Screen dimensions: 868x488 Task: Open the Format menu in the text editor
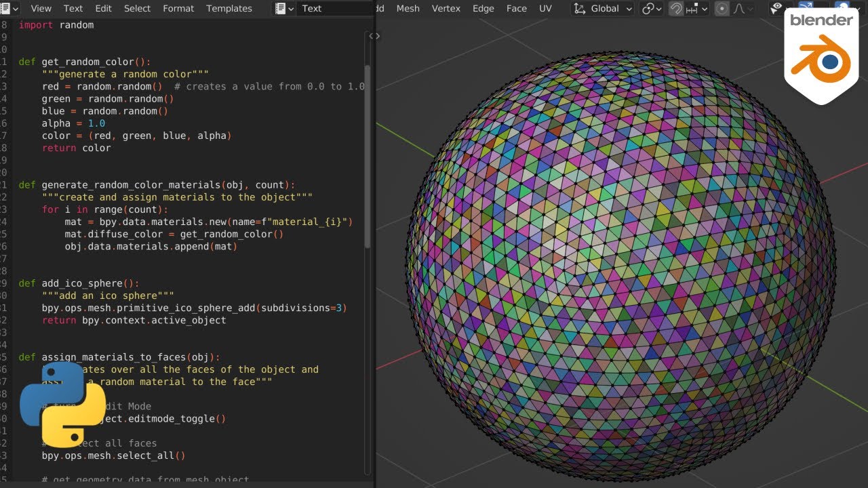pos(178,8)
